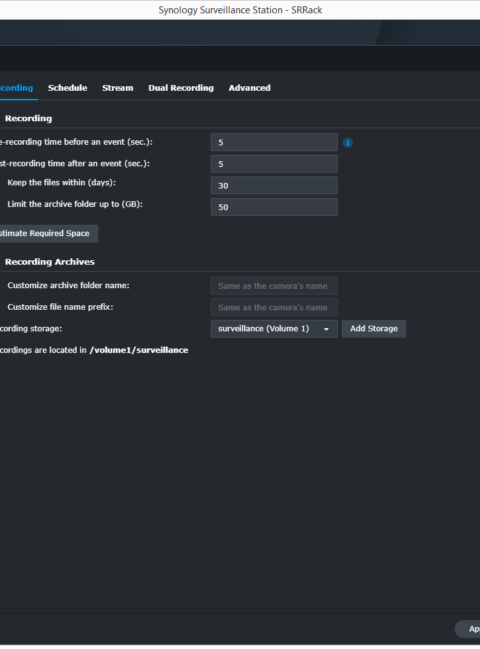The width and height of the screenshot is (480, 650).
Task: Expand the Recording storage dropdown
Action: 274,329
